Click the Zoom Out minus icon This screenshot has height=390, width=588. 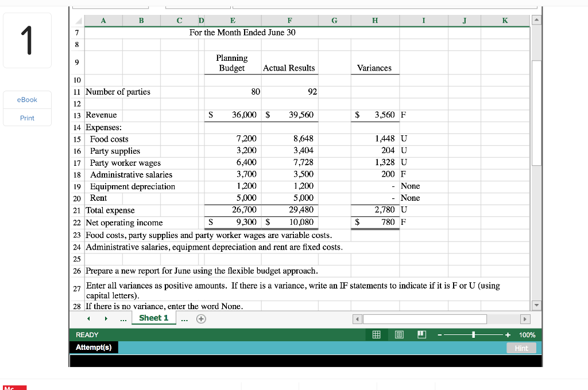coord(439,334)
